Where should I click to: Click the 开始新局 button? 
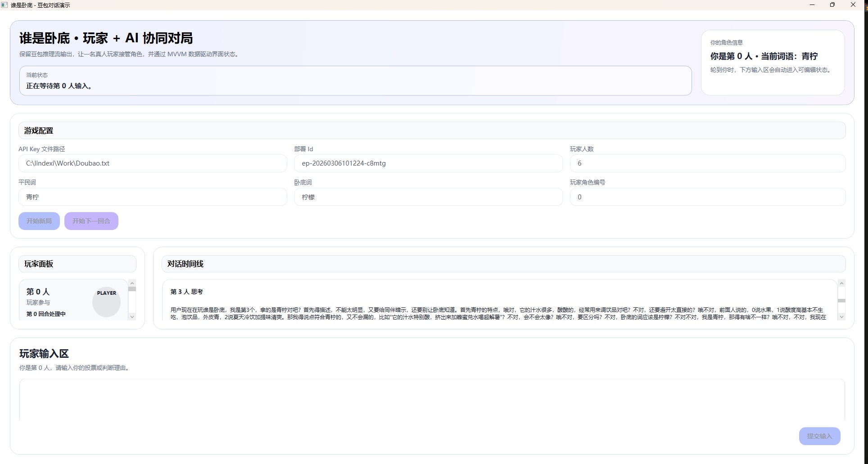pyautogui.click(x=39, y=221)
